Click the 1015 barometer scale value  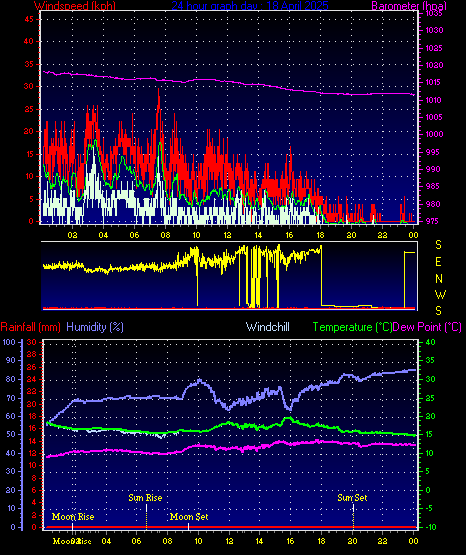pyautogui.click(x=434, y=82)
